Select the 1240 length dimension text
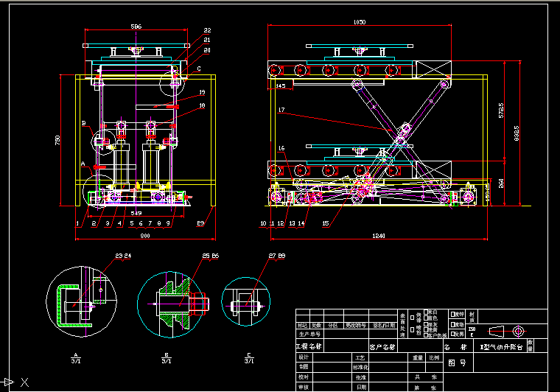This screenshot has height=392, width=560. (379, 236)
